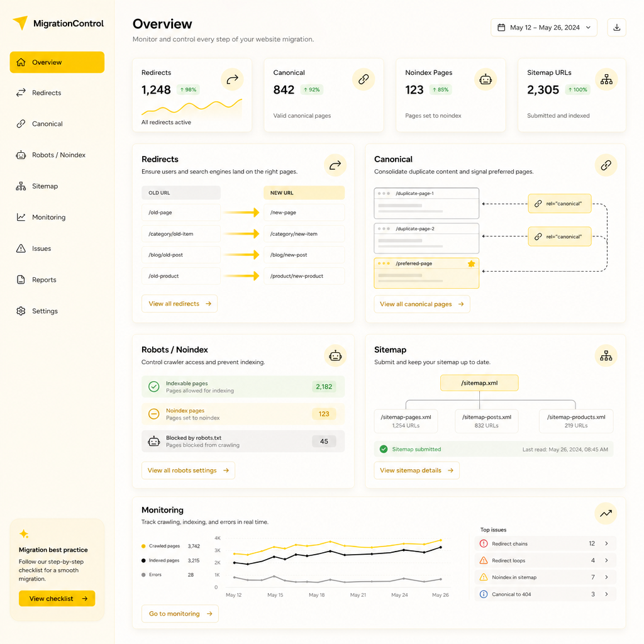The image size is (644, 644).
Task: Click View all robots settings button
Action: click(188, 470)
